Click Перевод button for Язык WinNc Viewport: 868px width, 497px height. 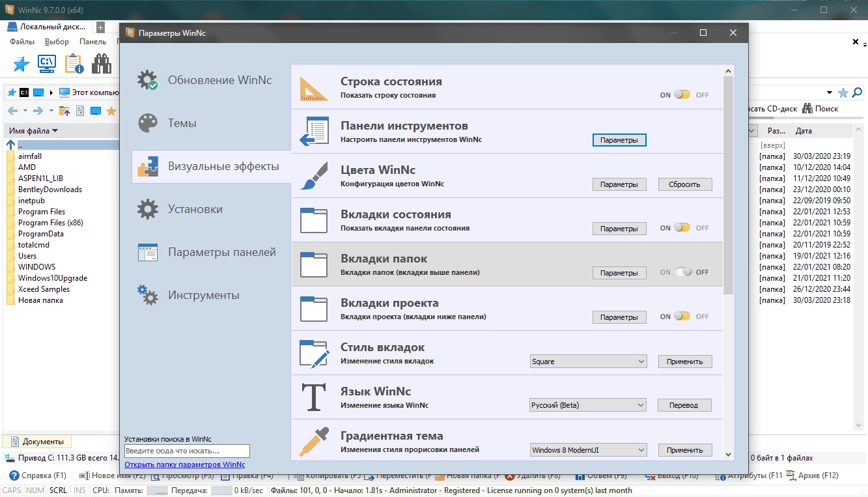684,405
